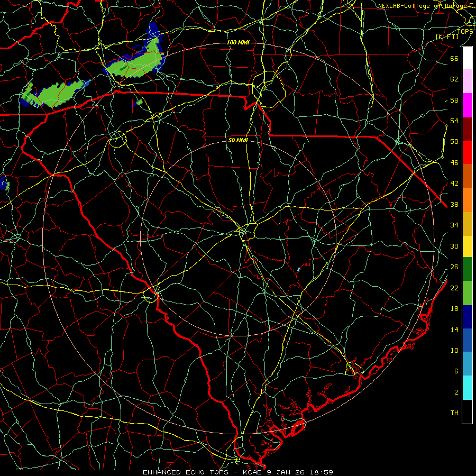
Task: Pick the navy blue legend swatch
Action: point(467,317)
